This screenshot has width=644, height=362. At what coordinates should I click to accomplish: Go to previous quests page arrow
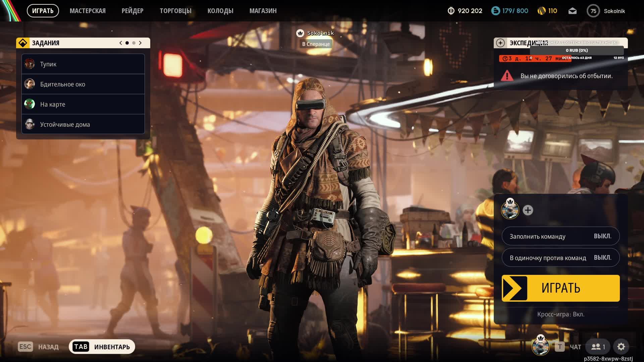coord(121,43)
